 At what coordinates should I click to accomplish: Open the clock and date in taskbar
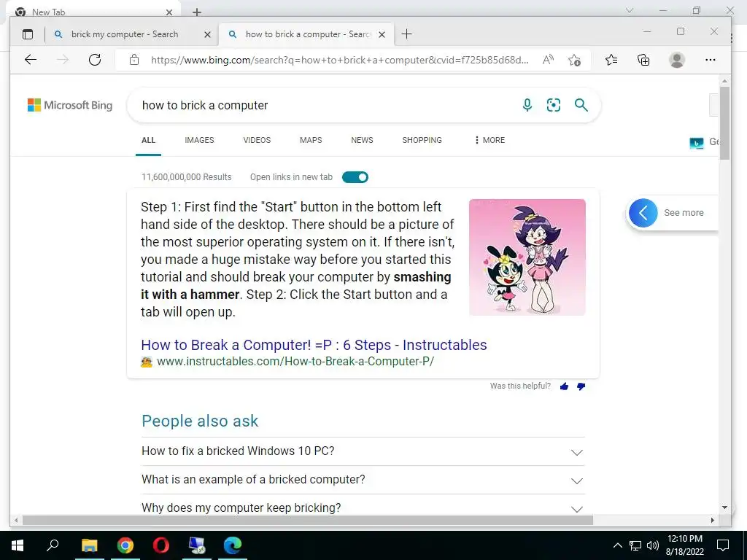point(684,545)
